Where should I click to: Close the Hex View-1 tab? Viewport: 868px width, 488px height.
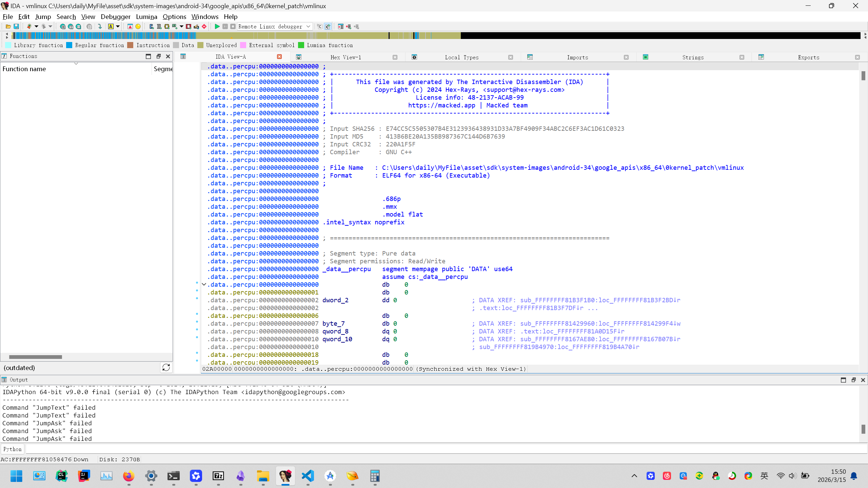coord(395,57)
